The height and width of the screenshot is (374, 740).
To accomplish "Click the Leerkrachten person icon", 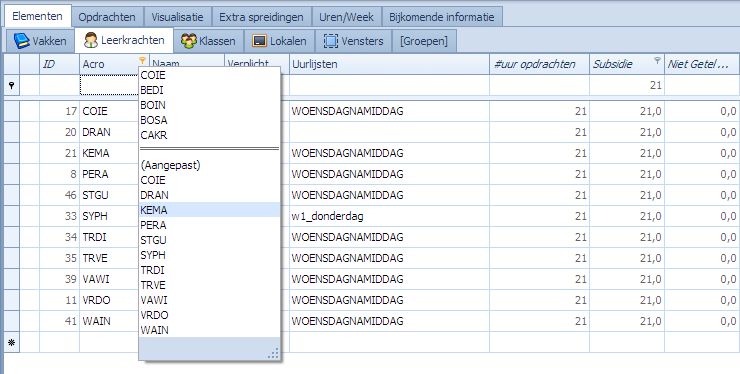I will tap(91, 41).
